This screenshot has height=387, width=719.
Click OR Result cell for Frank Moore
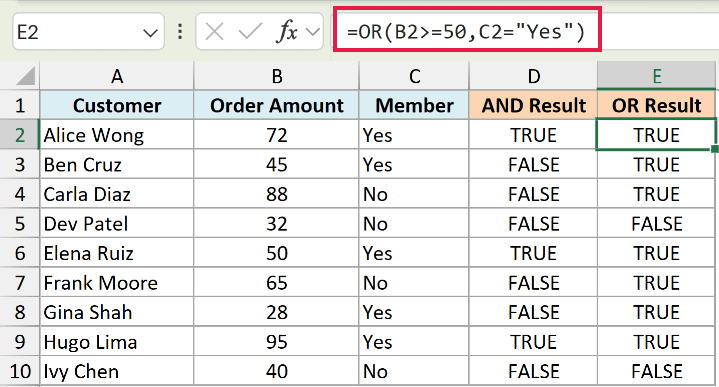pos(657,282)
